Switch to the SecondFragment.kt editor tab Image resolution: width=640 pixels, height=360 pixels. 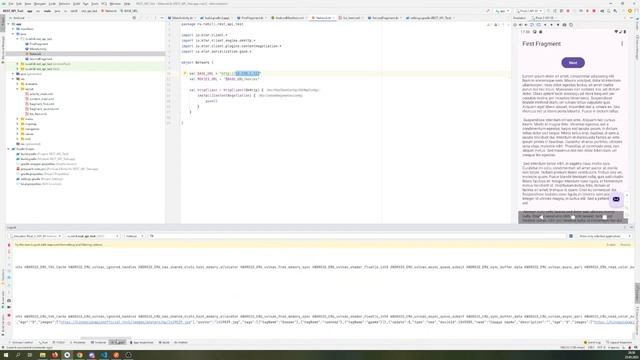point(385,18)
